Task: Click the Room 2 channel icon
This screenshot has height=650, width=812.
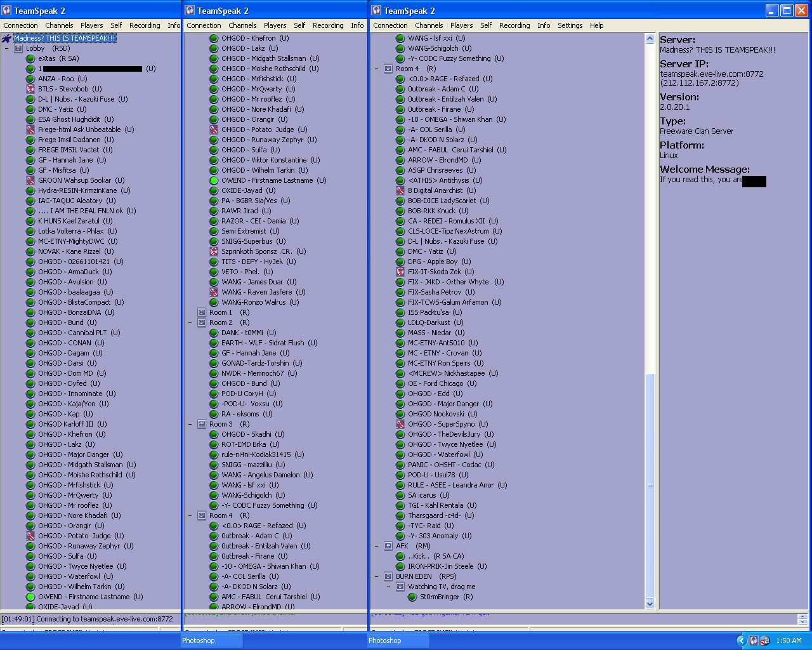Action: coord(202,322)
